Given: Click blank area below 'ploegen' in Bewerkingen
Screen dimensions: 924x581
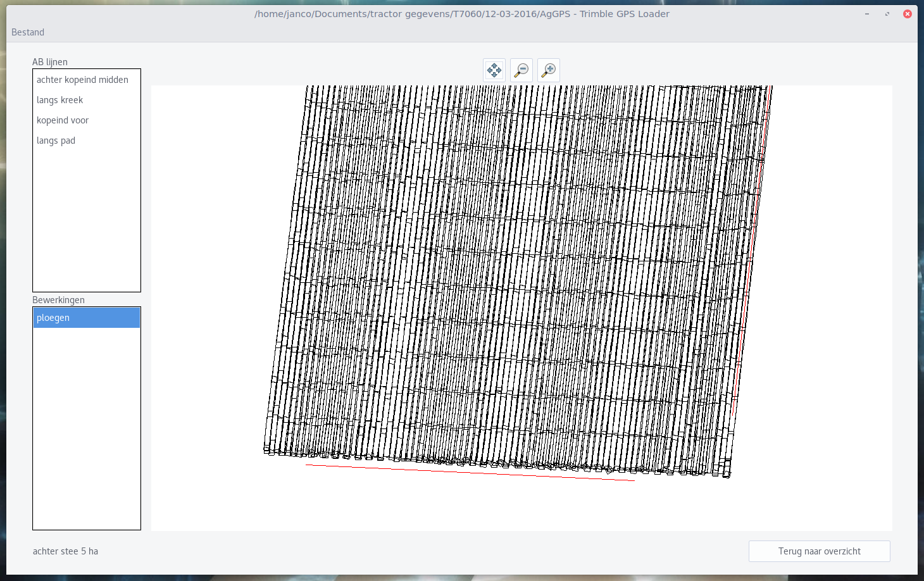Looking at the screenshot, I should tap(86, 430).
